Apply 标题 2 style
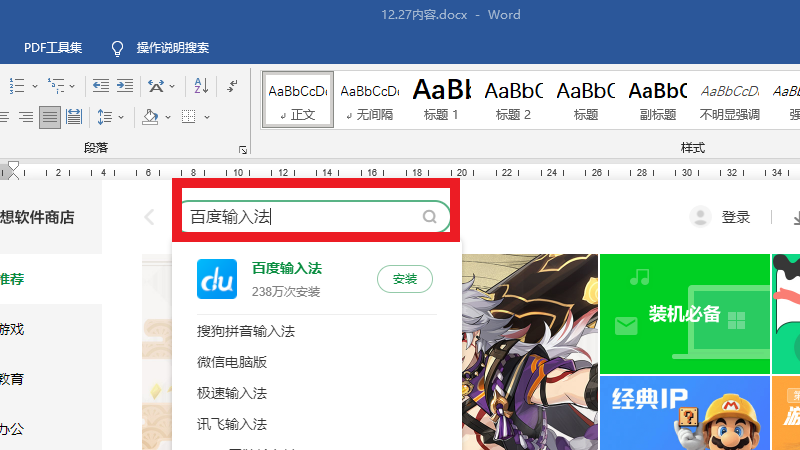 [x=513, y=99]
